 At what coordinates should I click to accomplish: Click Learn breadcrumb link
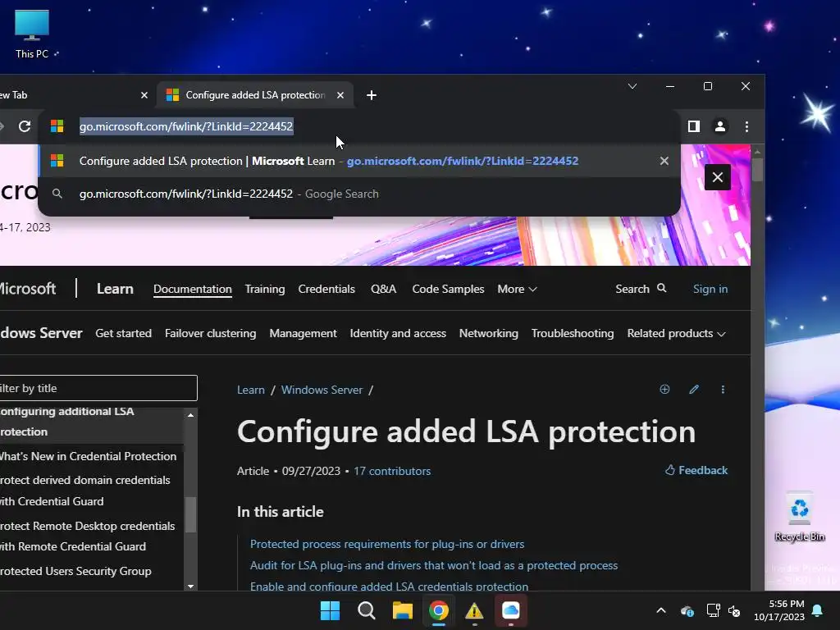point(251,390)
